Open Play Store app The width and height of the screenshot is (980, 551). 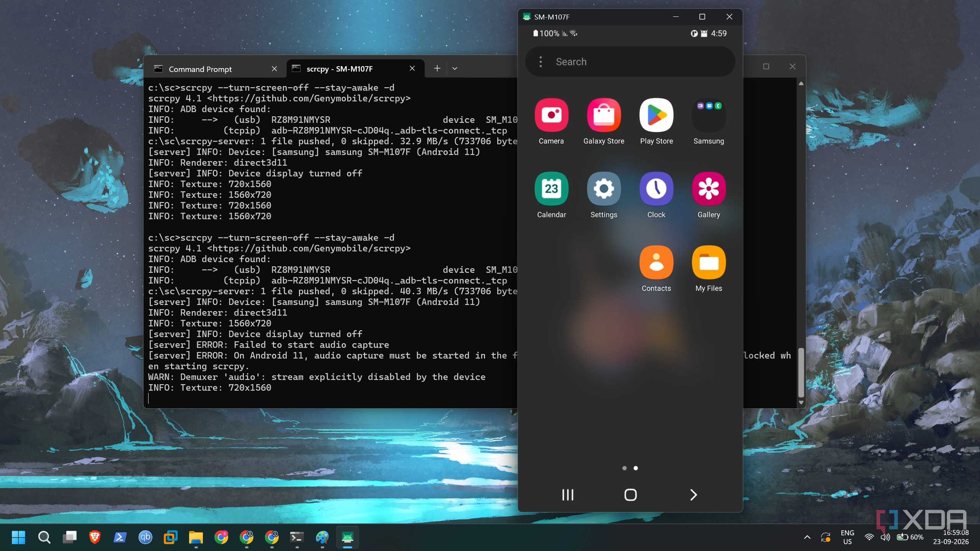pos(656,115)
